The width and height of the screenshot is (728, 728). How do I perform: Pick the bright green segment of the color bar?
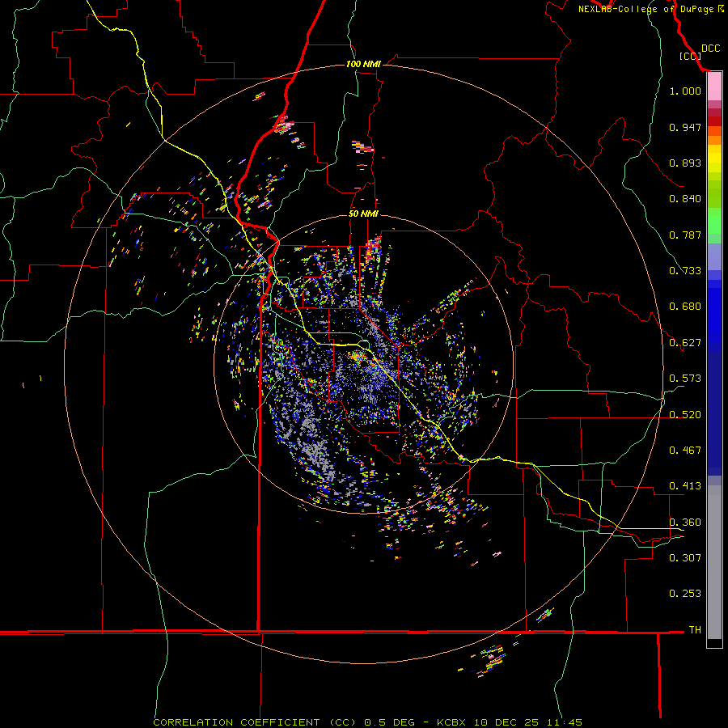tap(714, 221)
